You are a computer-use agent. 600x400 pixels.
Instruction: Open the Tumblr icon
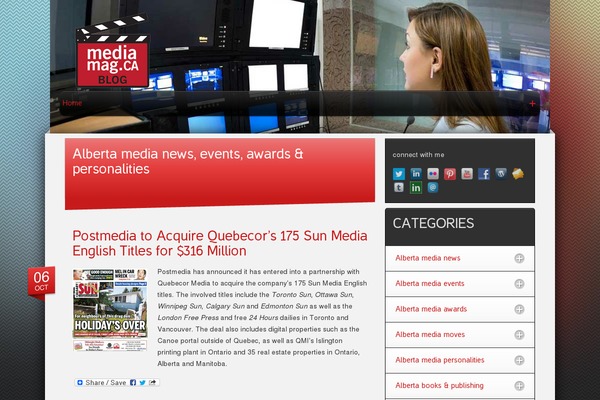pos(399,187)
